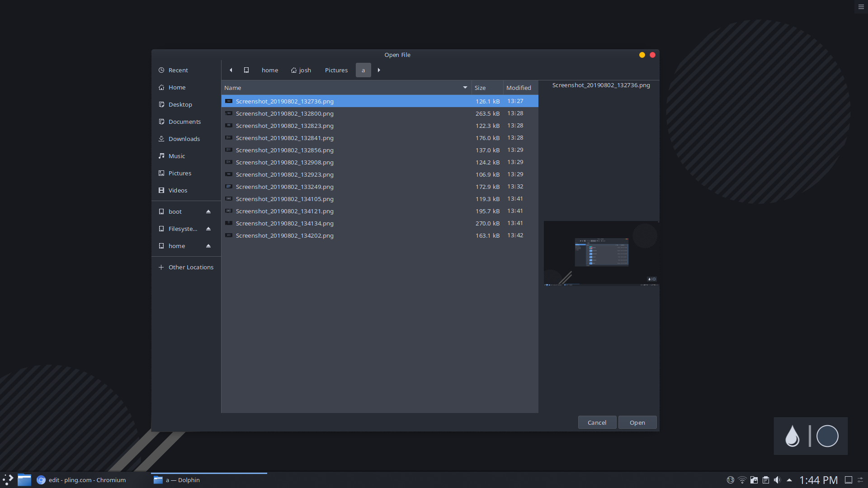868x488 pixels.
Task: Click the 13:32 modified time cell
Action: [x=515, y=187]
